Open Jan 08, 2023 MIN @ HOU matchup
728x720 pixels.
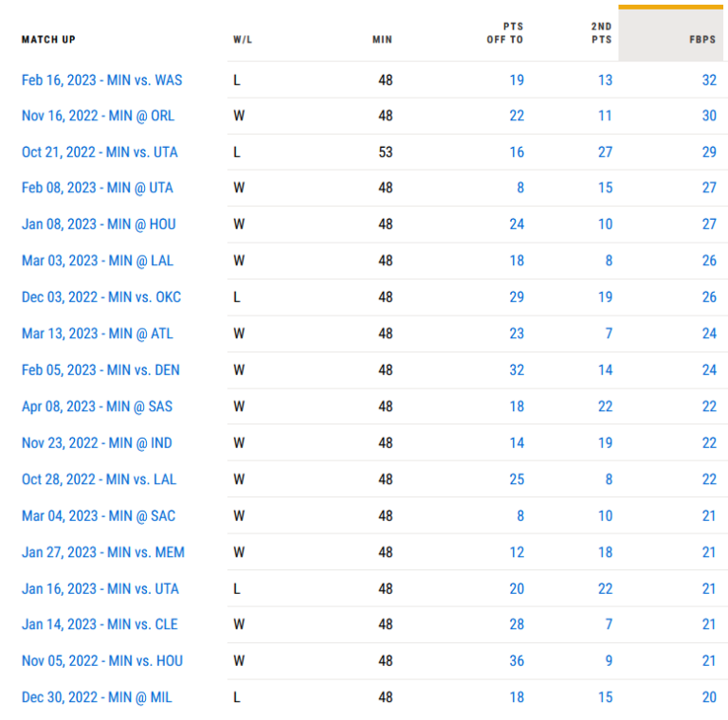tap(99, 225)
